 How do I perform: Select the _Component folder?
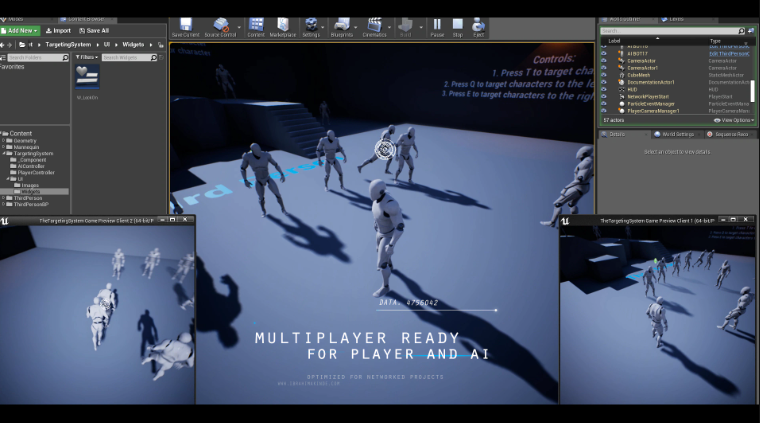(x=28, y=160)
